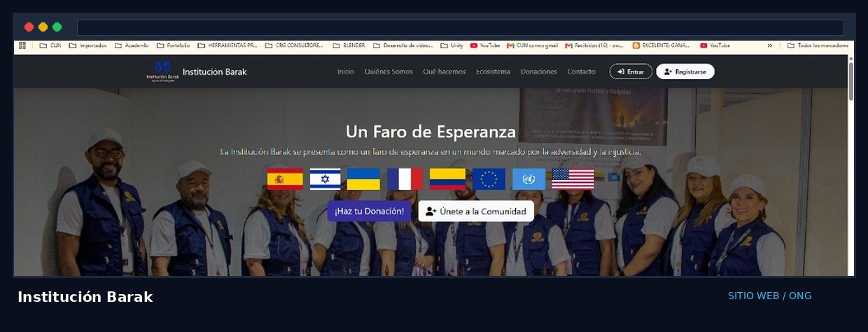
Task: Click the Institución Barak brand name link
Action: point(214,71)
